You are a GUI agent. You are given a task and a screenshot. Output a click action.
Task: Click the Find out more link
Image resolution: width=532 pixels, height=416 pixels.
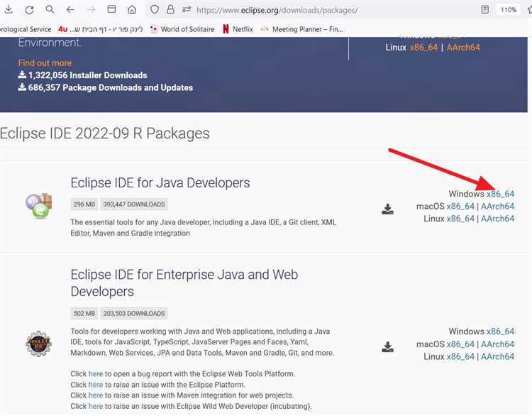45,62
